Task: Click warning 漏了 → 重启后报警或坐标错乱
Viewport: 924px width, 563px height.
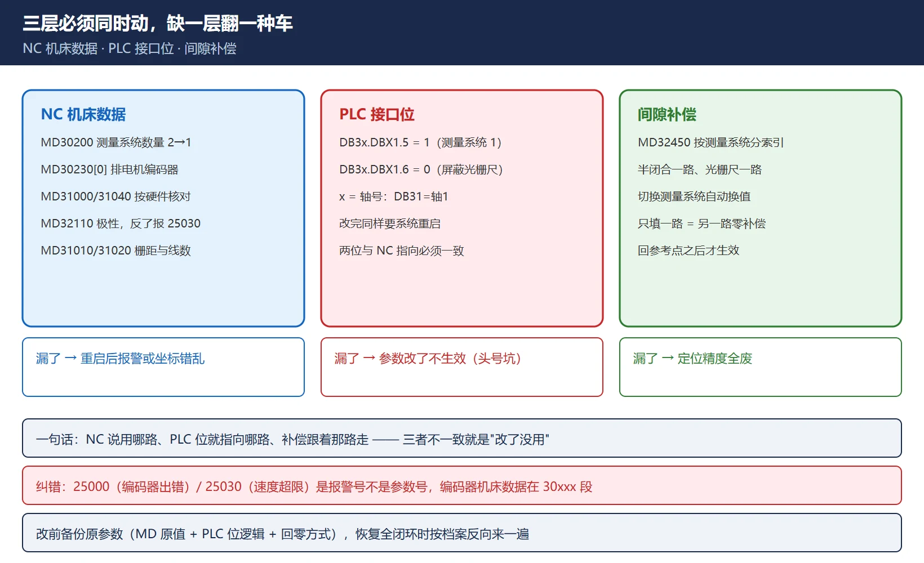Action: pyautogui.click(x=163, y=367)
